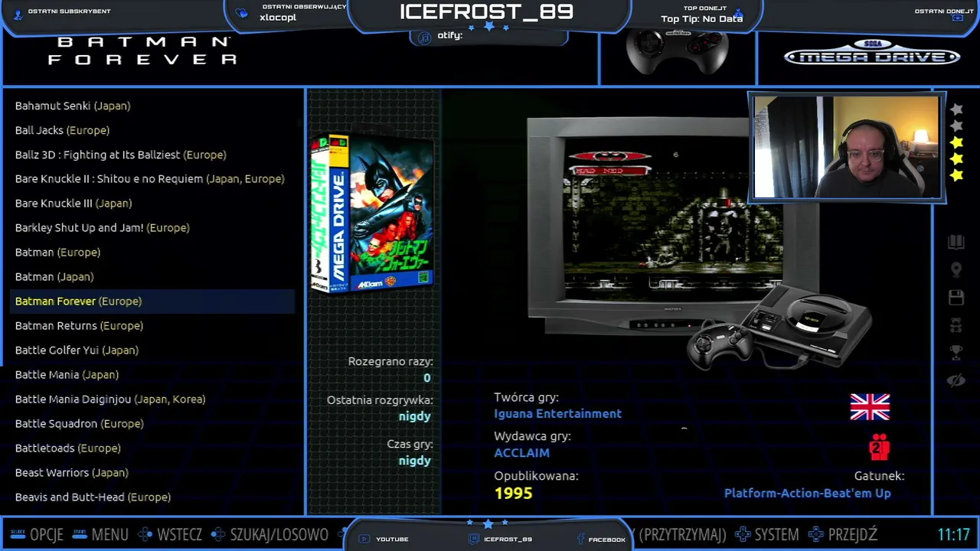This screenshot has height=551, width=980.
Task: Click PRZEJDŹ in the bottom bar
Action: pos(842,535)
